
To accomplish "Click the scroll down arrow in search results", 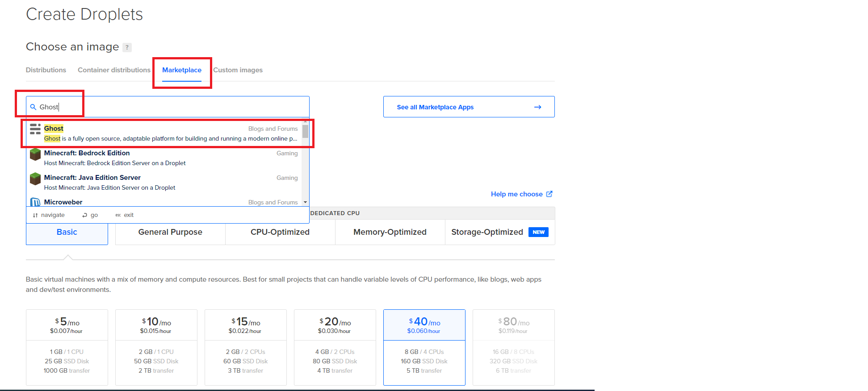I will click(x=306, y=202).
